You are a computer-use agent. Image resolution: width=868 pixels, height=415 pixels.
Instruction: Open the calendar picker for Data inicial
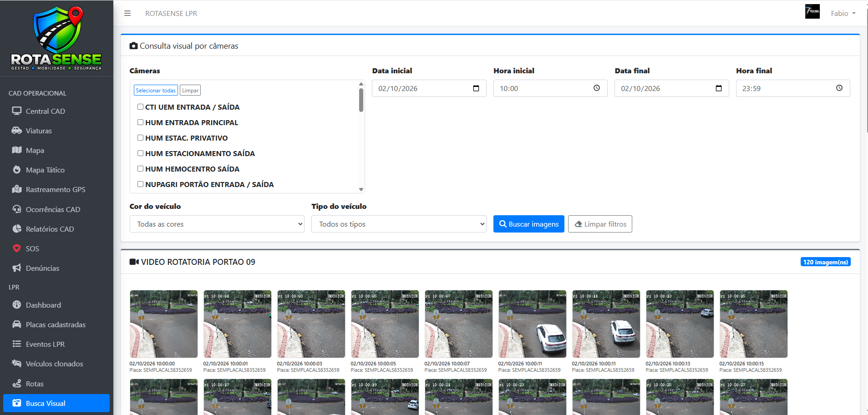pos(476,88)
